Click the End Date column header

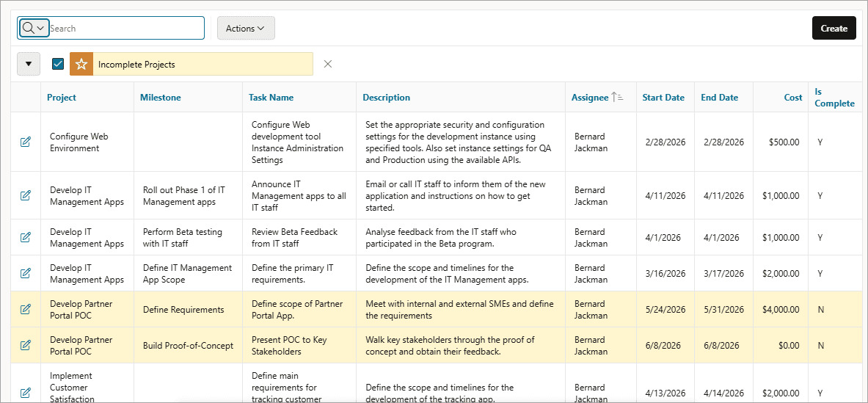[x=720, y=98]
